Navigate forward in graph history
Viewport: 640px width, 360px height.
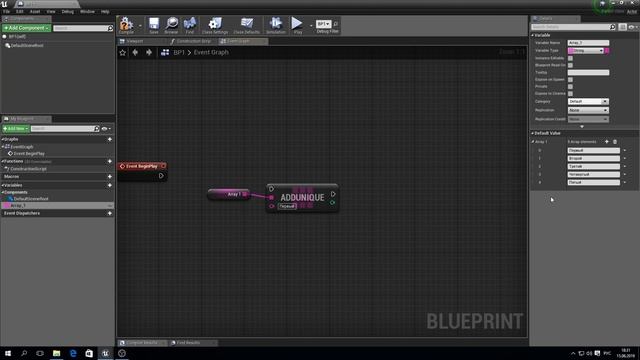149,52
